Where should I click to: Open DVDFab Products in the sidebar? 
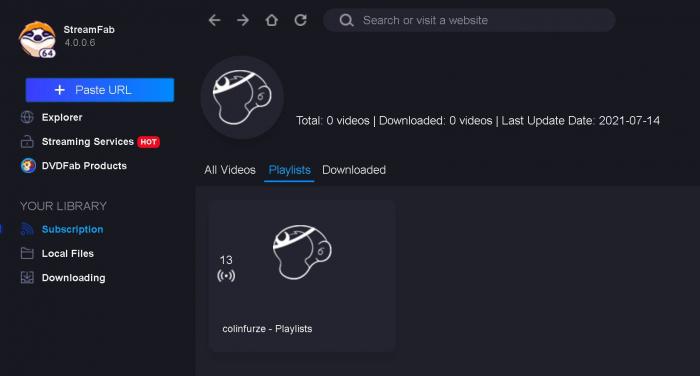[84, 166]
